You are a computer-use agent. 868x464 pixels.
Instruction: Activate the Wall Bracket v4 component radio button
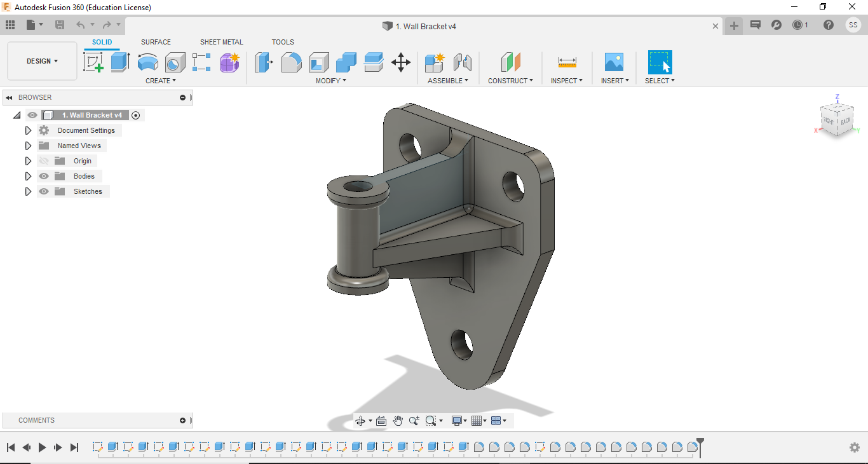(x=135, y=115)
